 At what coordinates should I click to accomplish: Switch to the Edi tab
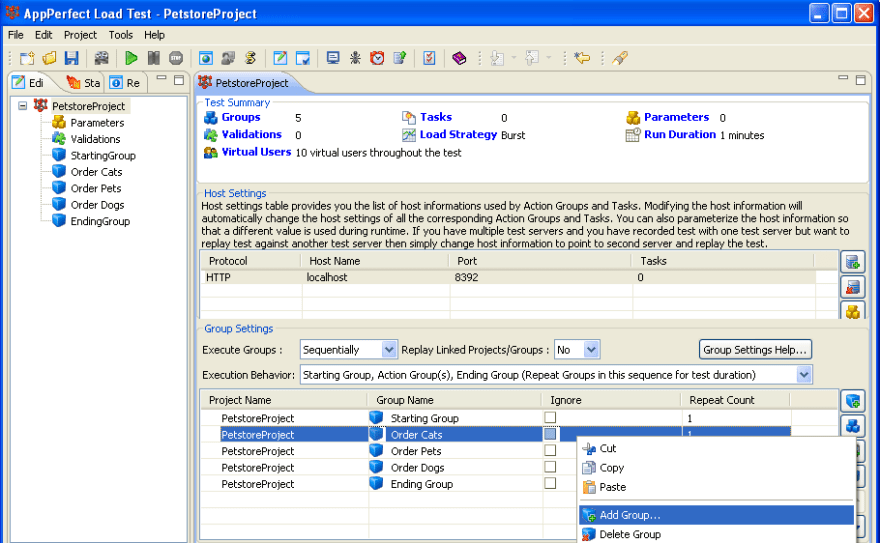(29, 83)
